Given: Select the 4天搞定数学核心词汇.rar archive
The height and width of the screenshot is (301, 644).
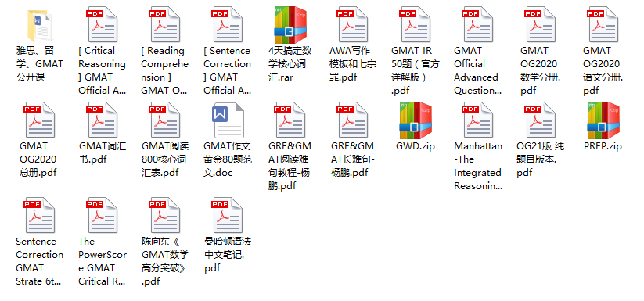Looking at the screenshot, I should [290, 26].
